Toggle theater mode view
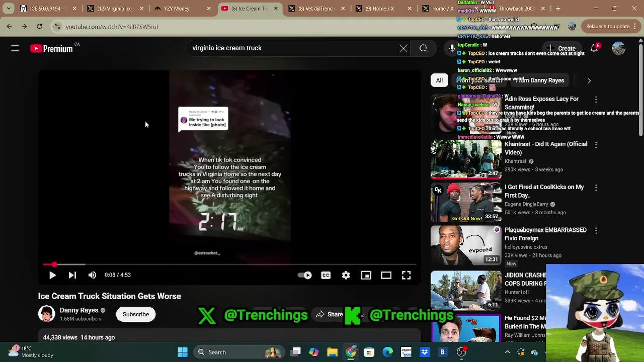This screenshot has width=644, height=362. [x=386, y=275]
